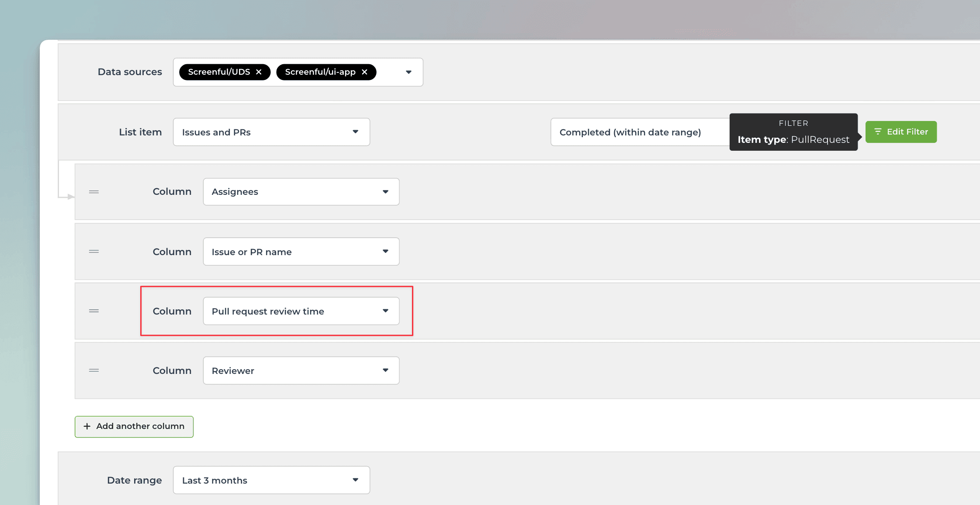The height and width of the screenshot is (505, 980).
Task: Click the plus icon in Add another column
Action: 87,426
